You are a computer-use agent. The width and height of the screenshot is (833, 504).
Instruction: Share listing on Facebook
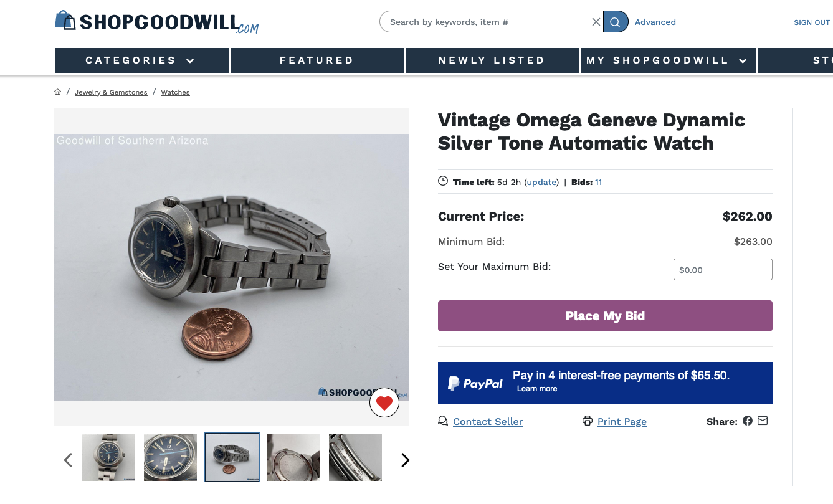[x=748, y=421]
